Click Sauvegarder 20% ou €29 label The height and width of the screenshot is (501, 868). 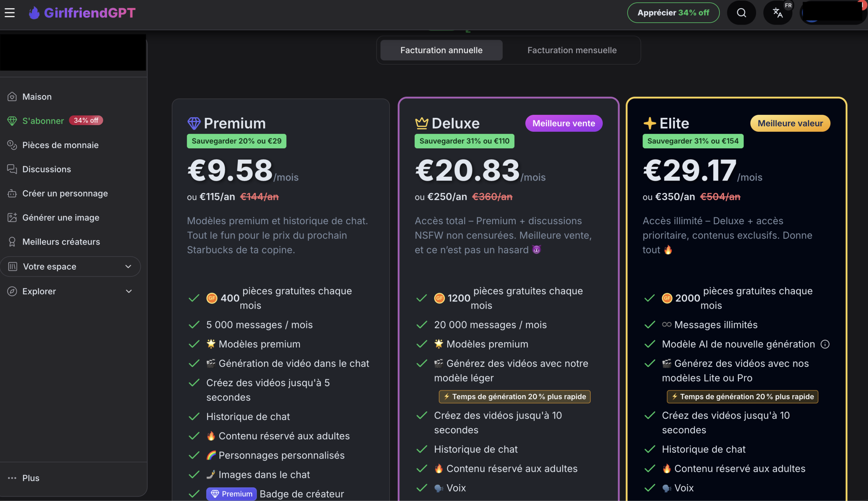237,141
